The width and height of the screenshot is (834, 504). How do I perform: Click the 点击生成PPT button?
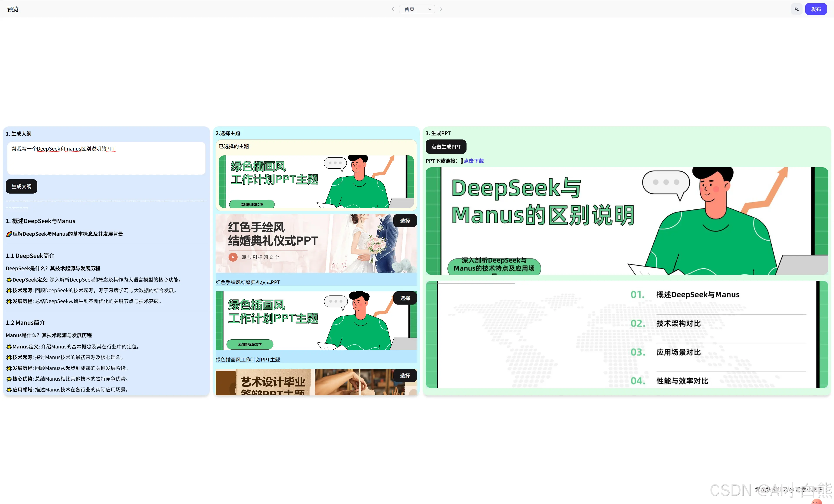pyautogui.click(x=446, y=147)
